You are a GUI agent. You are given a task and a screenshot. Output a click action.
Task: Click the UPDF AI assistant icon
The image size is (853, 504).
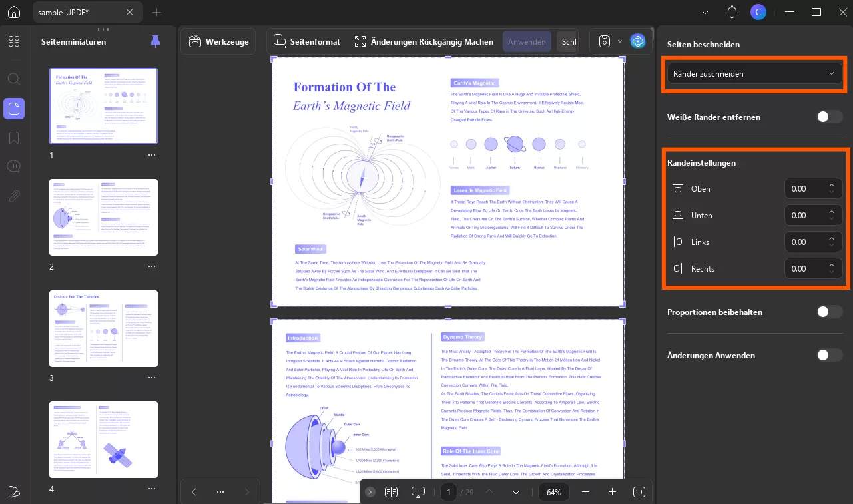coord(637,41)
